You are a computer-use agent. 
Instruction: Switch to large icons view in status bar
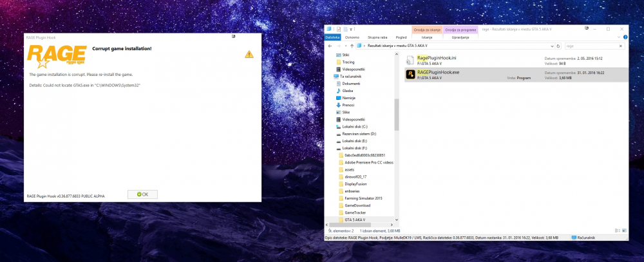(x=624, y=231)
